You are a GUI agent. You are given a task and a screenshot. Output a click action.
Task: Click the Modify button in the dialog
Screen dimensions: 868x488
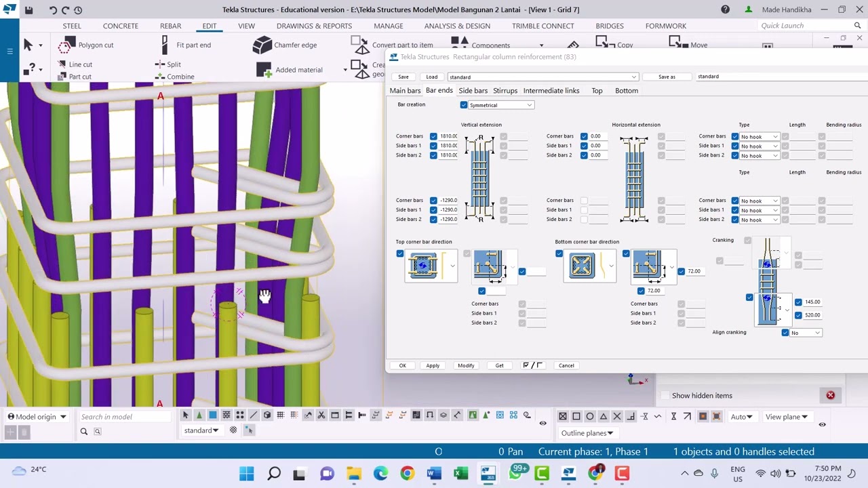(466, 365)
